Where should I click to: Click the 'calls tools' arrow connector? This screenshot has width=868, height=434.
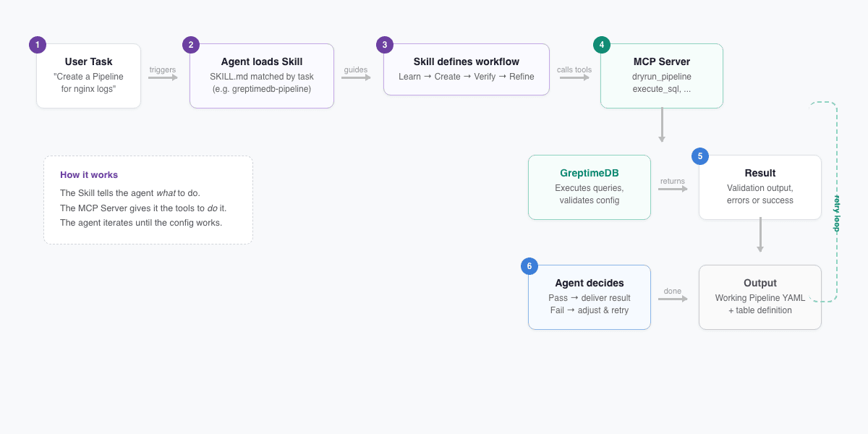574,77
